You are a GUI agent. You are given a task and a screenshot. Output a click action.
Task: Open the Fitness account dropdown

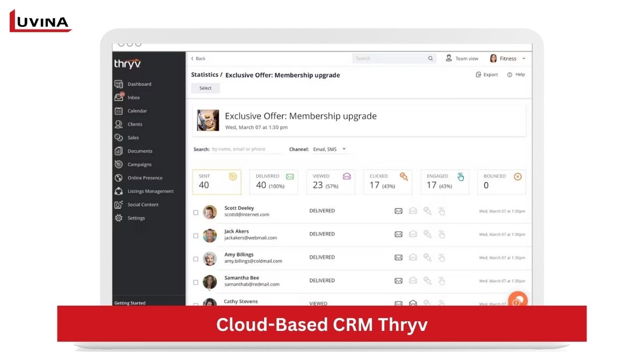[x=508, y=58]
